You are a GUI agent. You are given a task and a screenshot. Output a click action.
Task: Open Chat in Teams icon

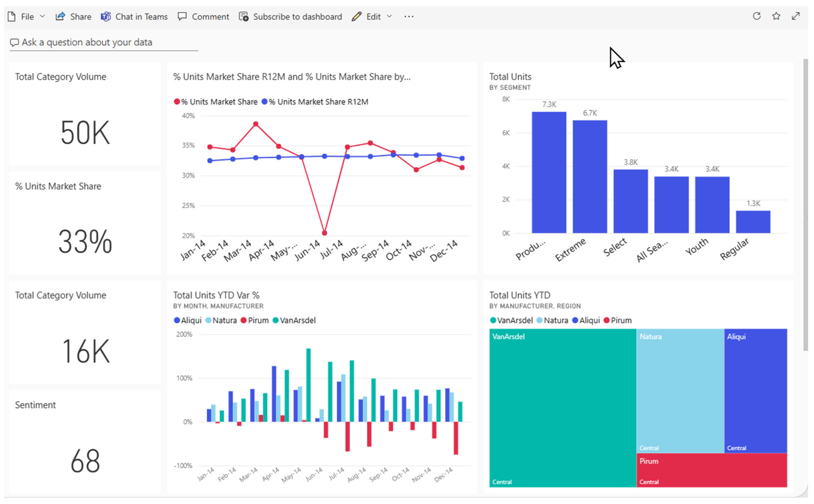[106, 16]
